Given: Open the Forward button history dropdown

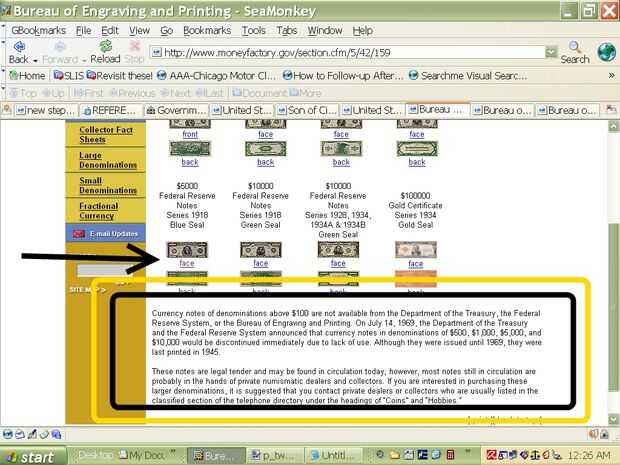Looking at the screenshot, I should click(x=84, y=60).
